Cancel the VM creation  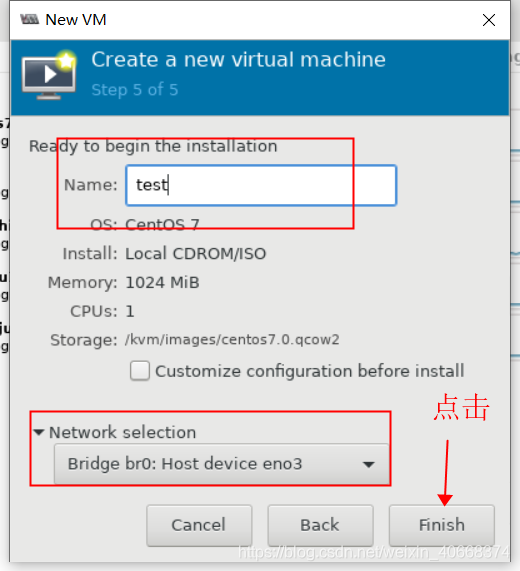pyautogui.click(x=199, y=525)
